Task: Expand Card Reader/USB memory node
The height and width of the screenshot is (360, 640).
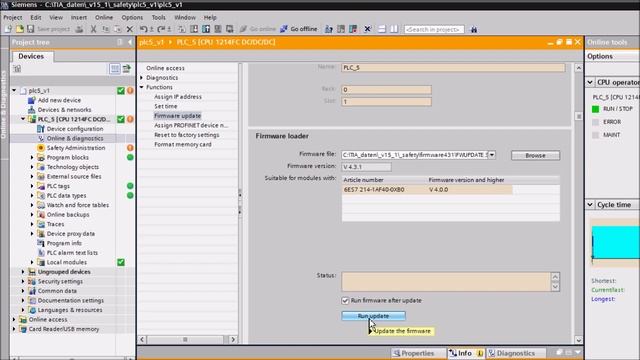Action: click(x=14, y=329)
